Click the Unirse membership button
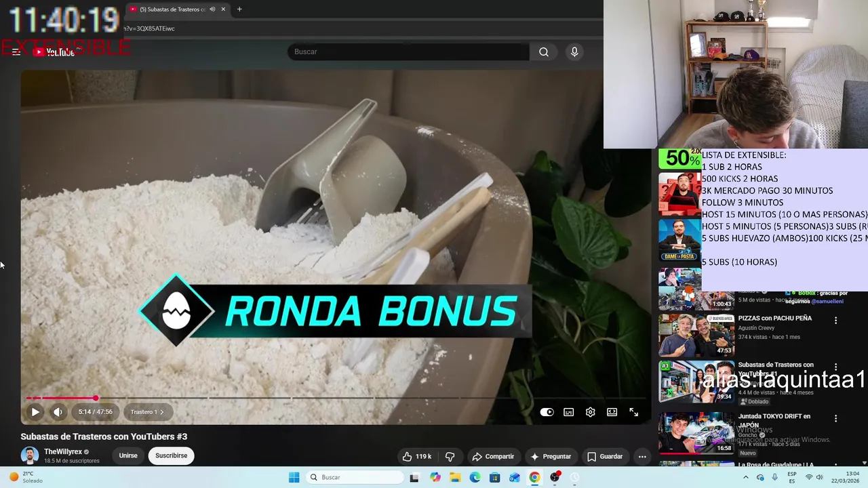Screen dimensions: 868x488 coord(128,455)
